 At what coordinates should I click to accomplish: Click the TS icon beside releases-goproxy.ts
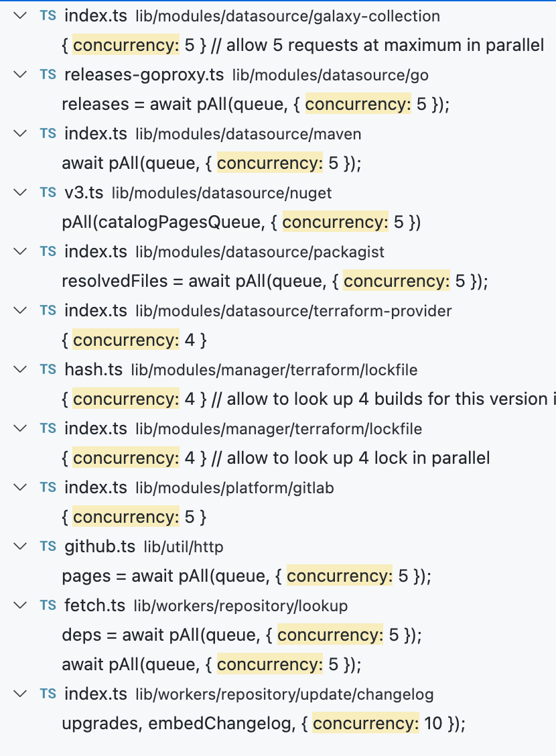tap(47, 74)
